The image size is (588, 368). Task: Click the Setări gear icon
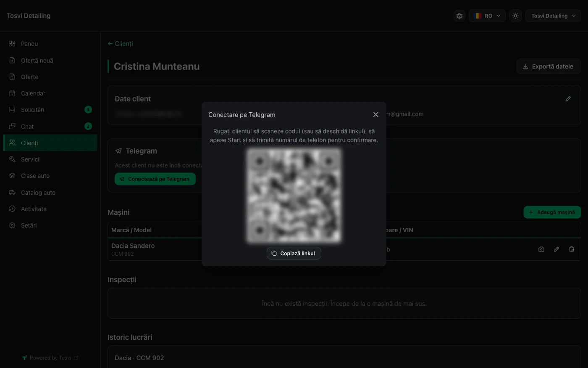pos(12,225)
